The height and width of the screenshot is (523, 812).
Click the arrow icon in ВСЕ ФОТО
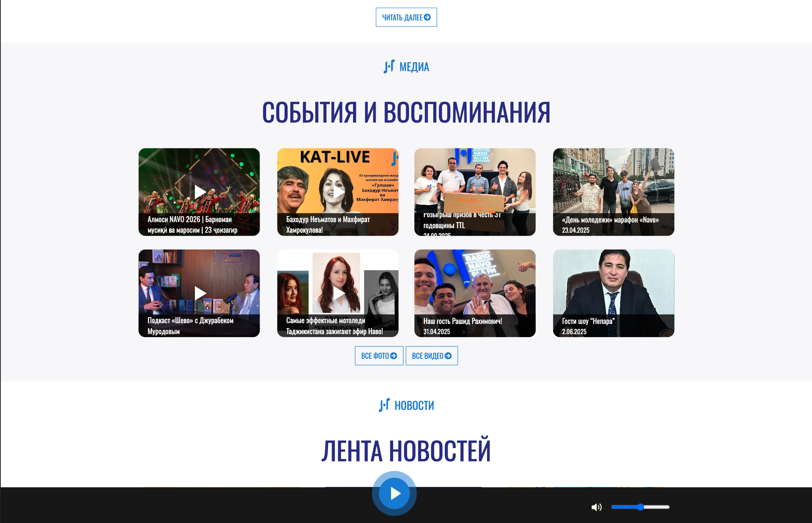[x=394, y=356]
